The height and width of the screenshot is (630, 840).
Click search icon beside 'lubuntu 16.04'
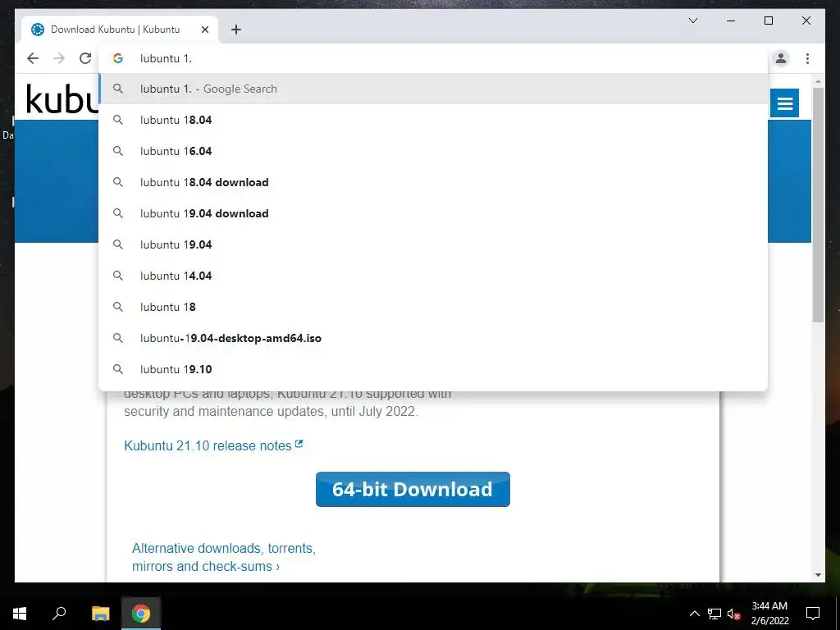(x=118, y=151)
